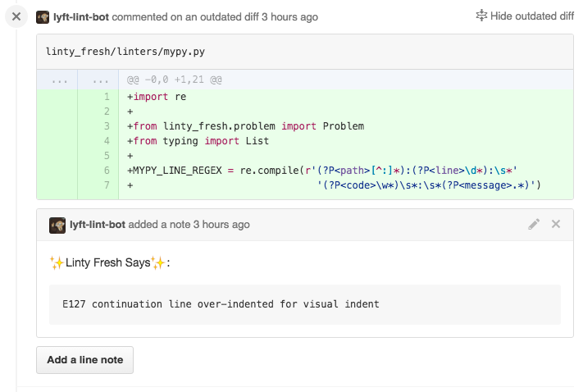
Task: Edit the note with the pencil icon
Action: [534, 224]
